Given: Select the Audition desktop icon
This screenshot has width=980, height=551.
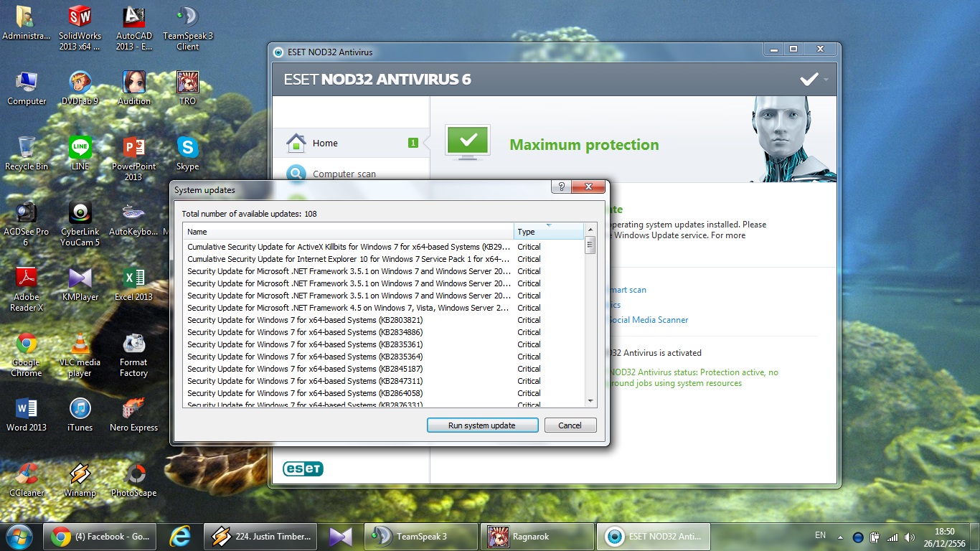Looking at the screenshot, I should [134, 89].
